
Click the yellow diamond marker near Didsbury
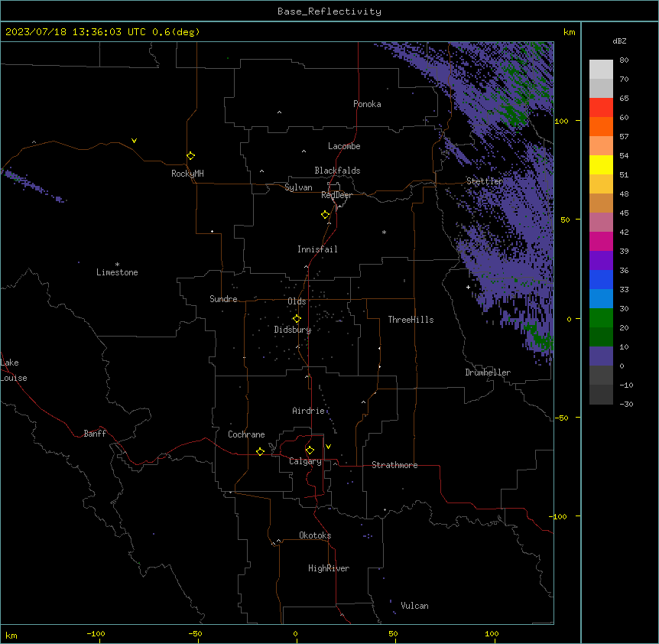[x=297, y=319]
